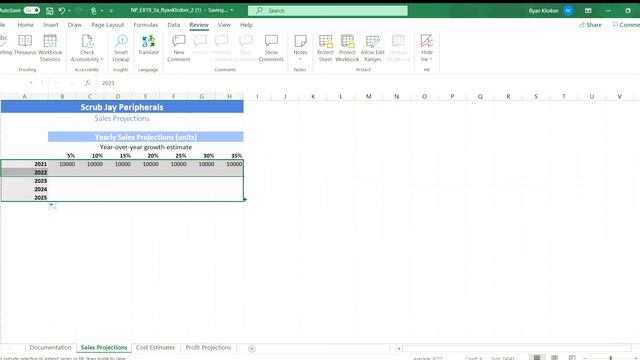Click the Scrub Jay Peripherals title cell
The image size is (640, 360).
[x=122, y=107]
